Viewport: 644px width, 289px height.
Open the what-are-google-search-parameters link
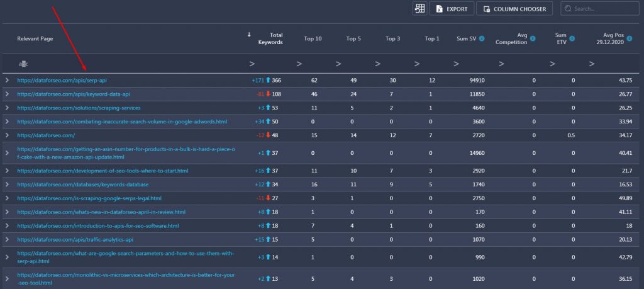[126, 257]
